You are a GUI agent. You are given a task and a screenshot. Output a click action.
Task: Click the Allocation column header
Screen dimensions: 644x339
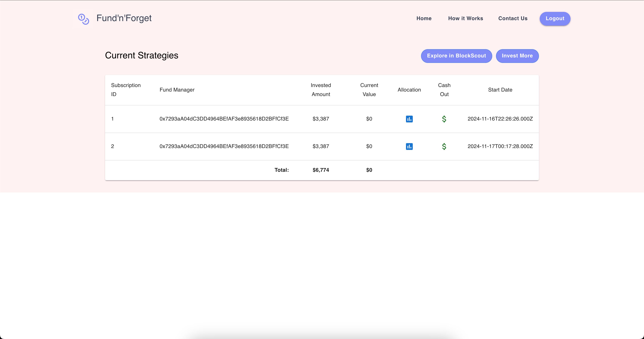pyautogui.click(x=409, y=90)
